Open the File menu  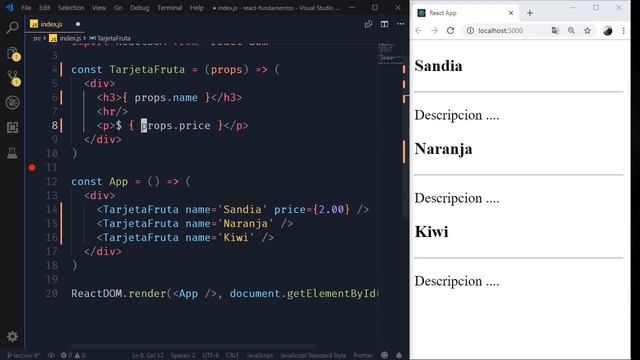[26, 8]
